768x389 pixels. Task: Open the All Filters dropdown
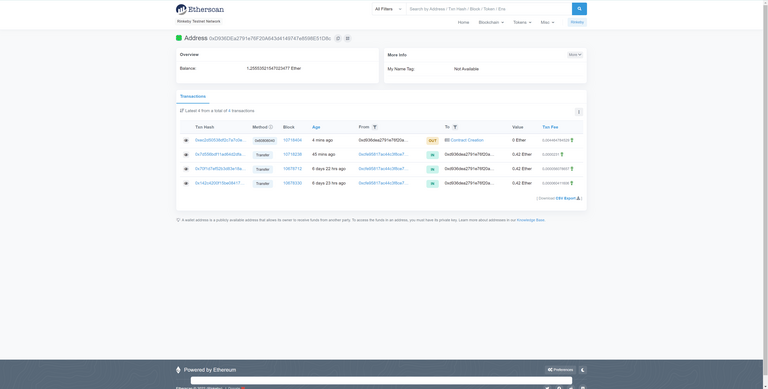[x=388, y=9]
